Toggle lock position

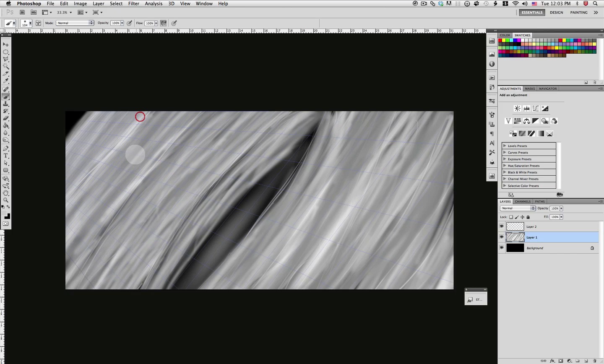click(522, 217)
